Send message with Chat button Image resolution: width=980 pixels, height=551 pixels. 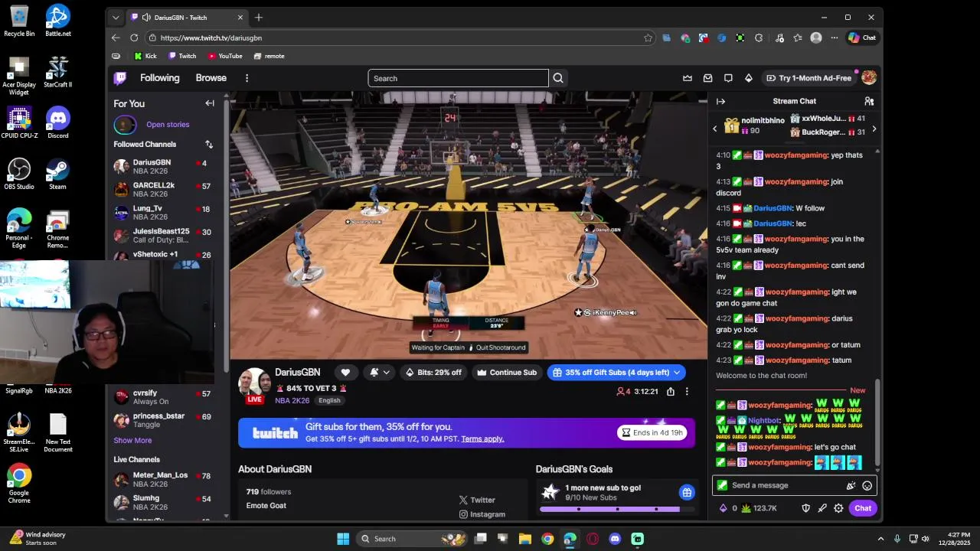tap(863, 508)
